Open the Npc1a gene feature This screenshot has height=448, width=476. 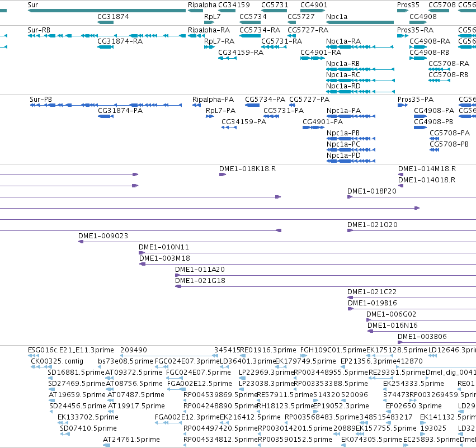[360, 22]
